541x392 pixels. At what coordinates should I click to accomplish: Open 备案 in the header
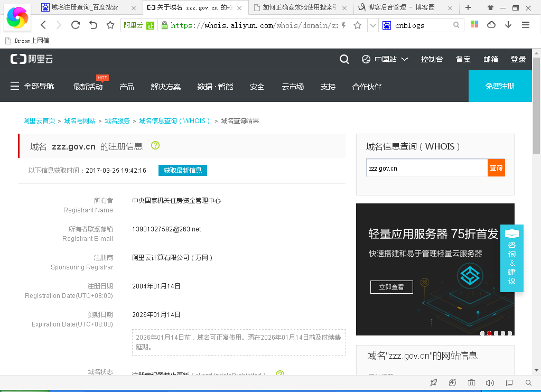tap(463, 59)
